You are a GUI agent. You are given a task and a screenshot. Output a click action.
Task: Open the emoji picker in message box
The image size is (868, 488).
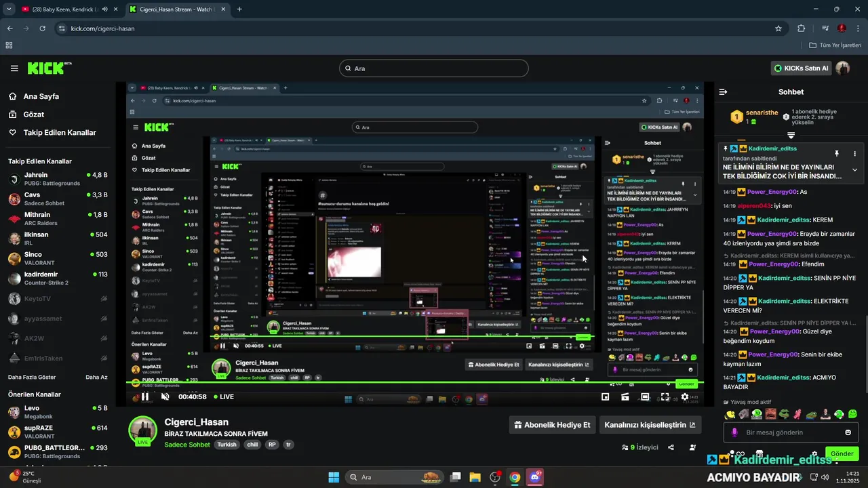click(848, 432)
